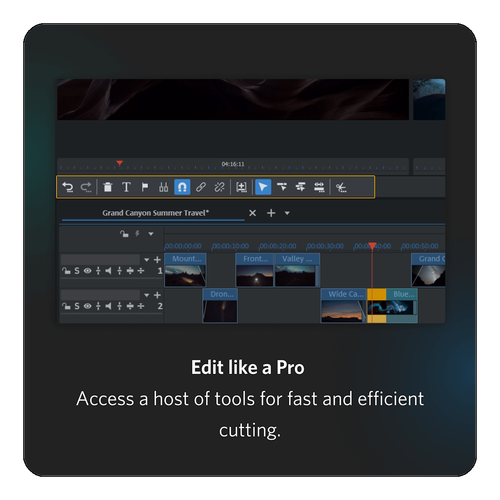Screen dimensions: 500x500
Task: Click the four-way expand icon on track 1
Action: [x=130, y=271]
